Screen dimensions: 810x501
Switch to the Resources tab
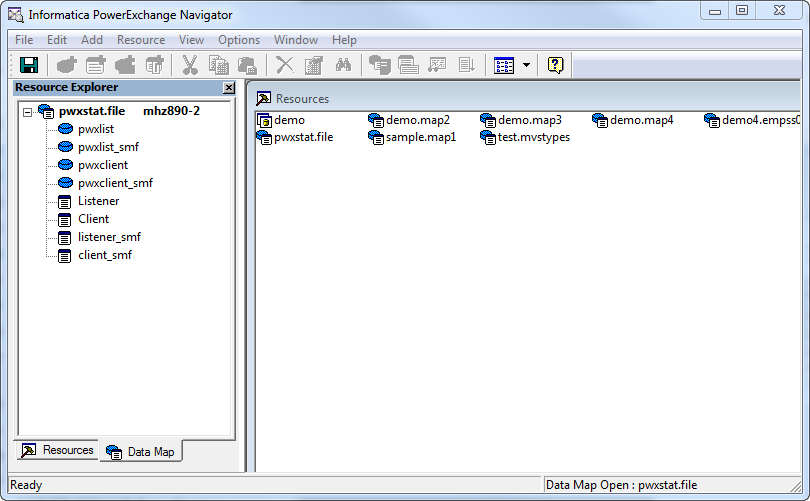pyautogui.click(x=58, y=450)
